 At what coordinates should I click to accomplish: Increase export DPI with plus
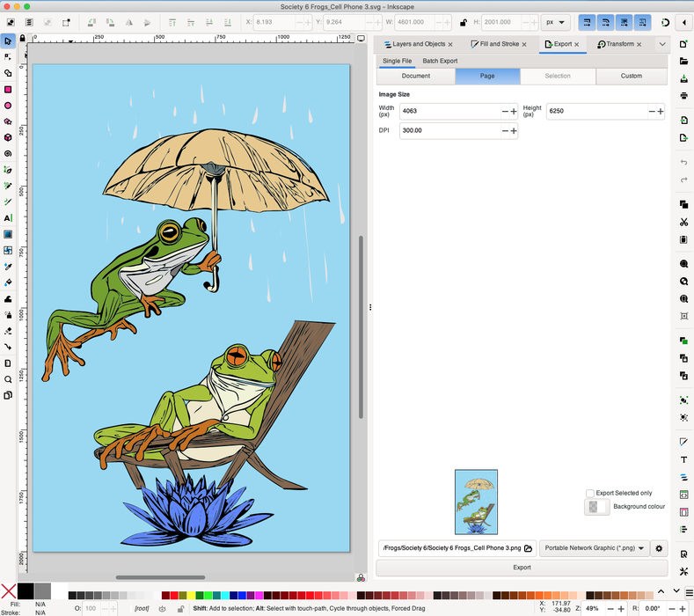click(x=514, y=130)
